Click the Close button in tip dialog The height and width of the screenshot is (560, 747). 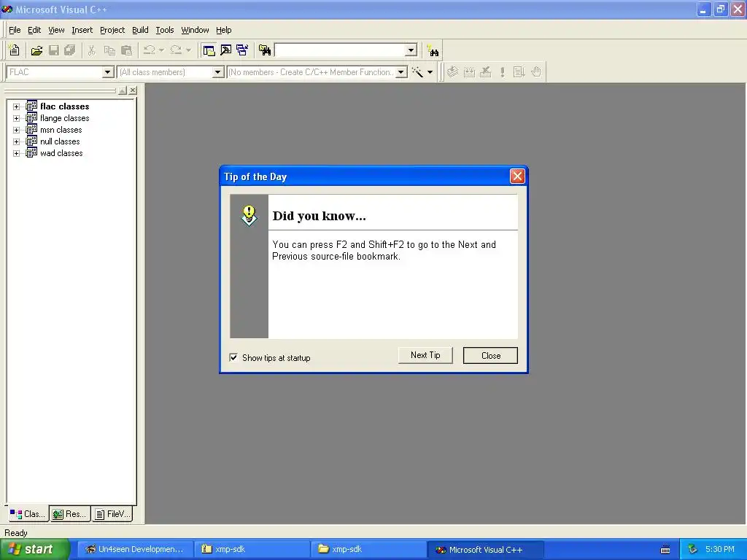(490, 355)
